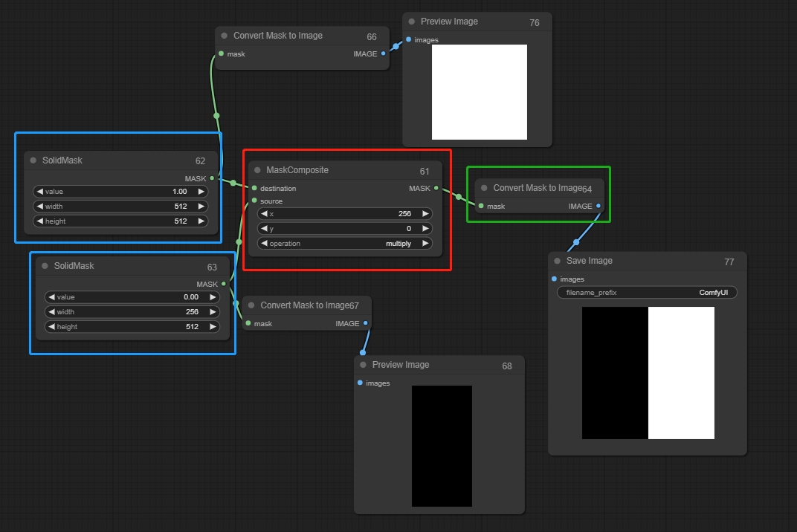
Task: Click the images input socket on Save Image
Action: point(554,279)
